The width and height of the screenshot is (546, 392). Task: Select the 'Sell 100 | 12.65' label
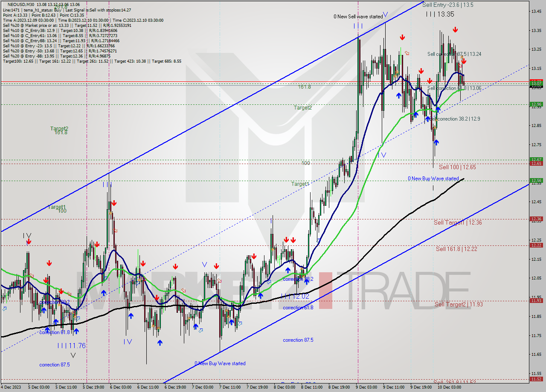pyautogui.click(x=457, y=167)
